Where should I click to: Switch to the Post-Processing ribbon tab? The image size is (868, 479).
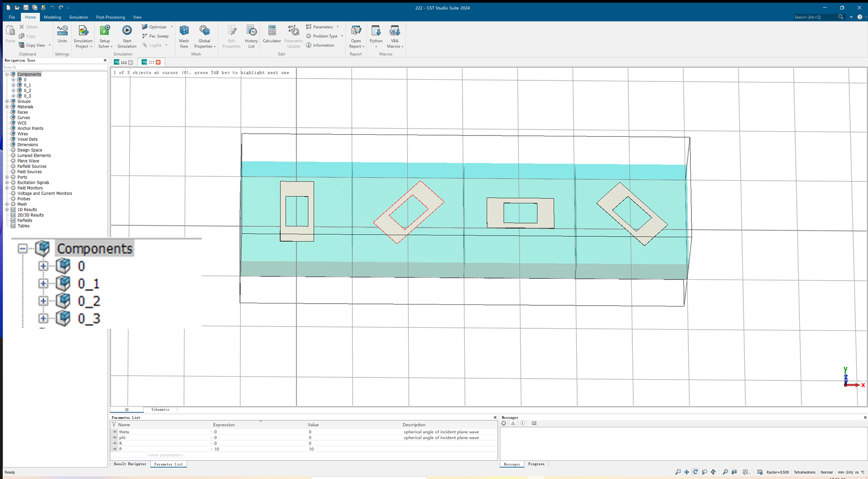111,17
